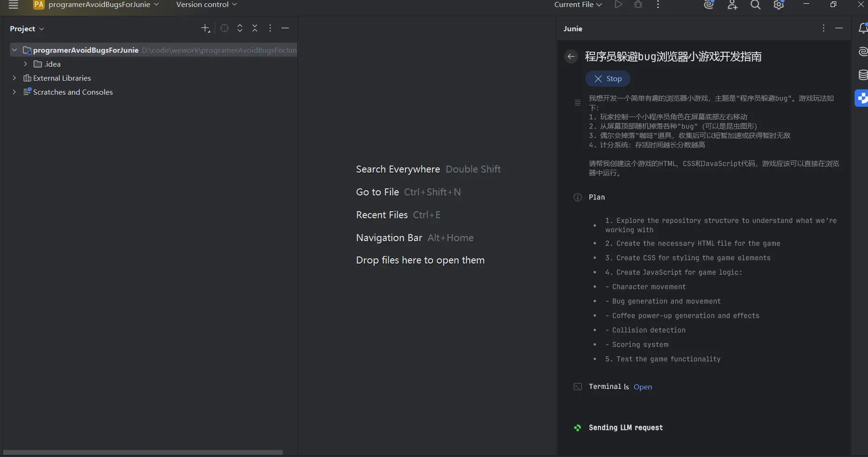The image size is (868, 457).
Task: Click plan step 'Test the game functionality'
Action: pyautogui.click(x=663, y=359)
